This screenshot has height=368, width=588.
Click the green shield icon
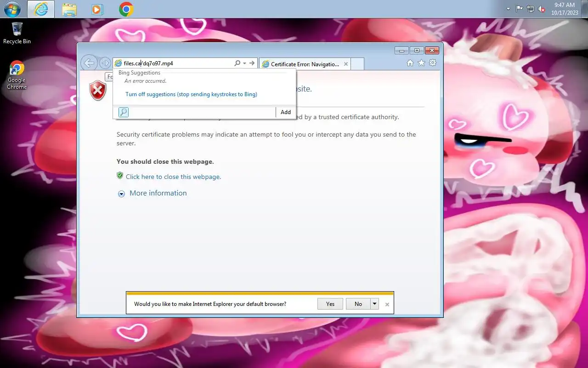[x=120, y=176]
